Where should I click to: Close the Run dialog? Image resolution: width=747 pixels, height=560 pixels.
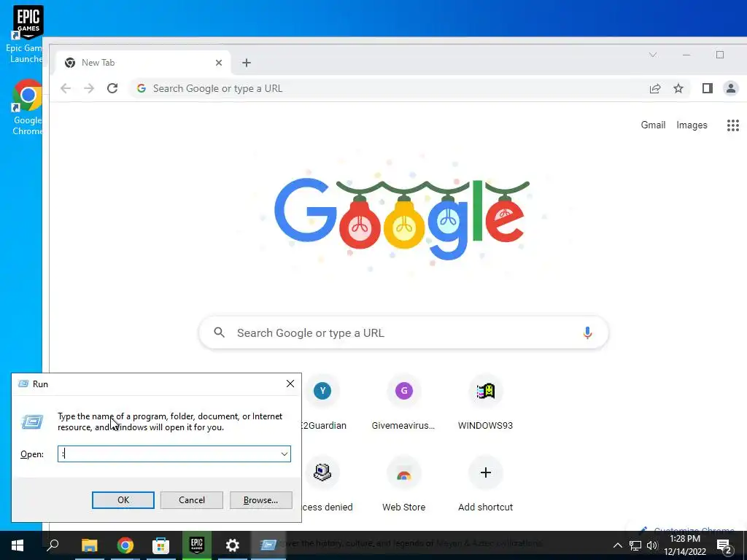(x=290, y=384)
